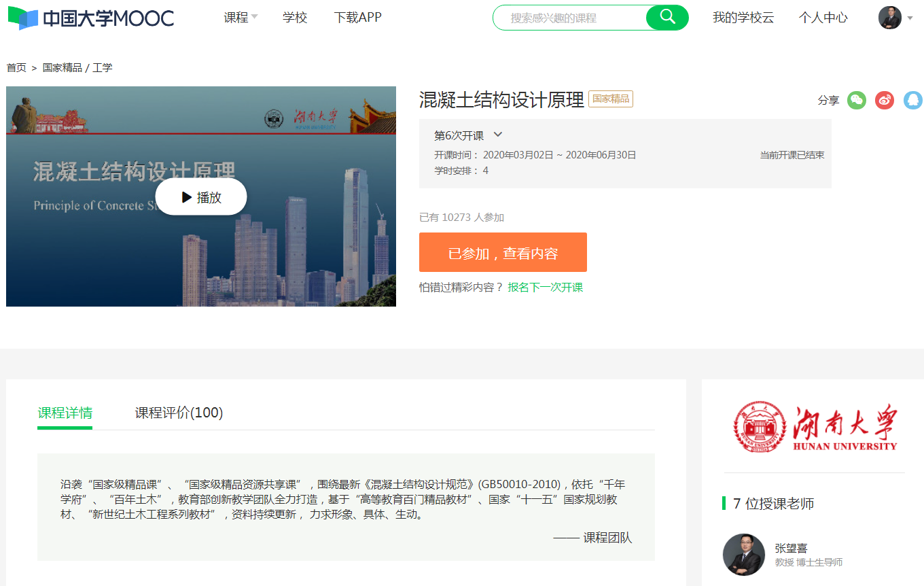Share course via Weibo icon
Viewport: 924px width, 586px height.
tap(885, 100)
